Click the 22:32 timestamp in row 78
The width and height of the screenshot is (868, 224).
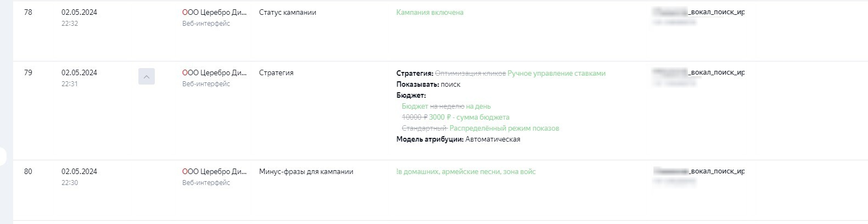(x=70, y=24)
